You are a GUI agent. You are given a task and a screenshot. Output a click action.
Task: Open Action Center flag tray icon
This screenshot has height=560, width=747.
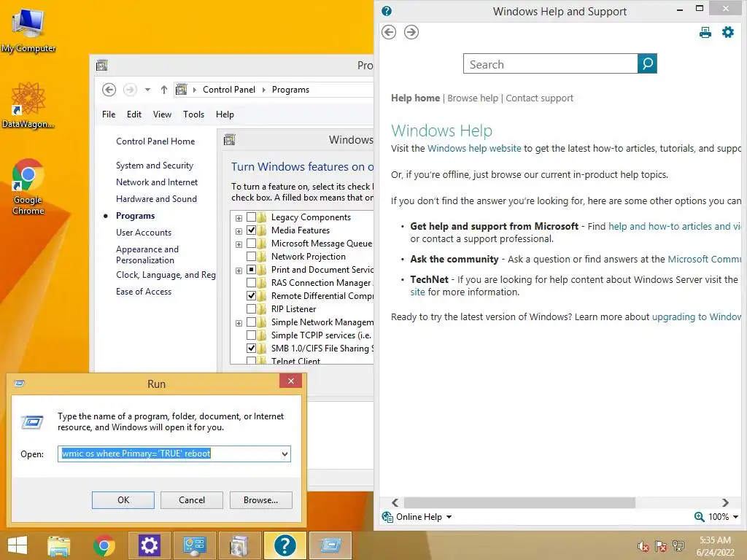point(661,546)
